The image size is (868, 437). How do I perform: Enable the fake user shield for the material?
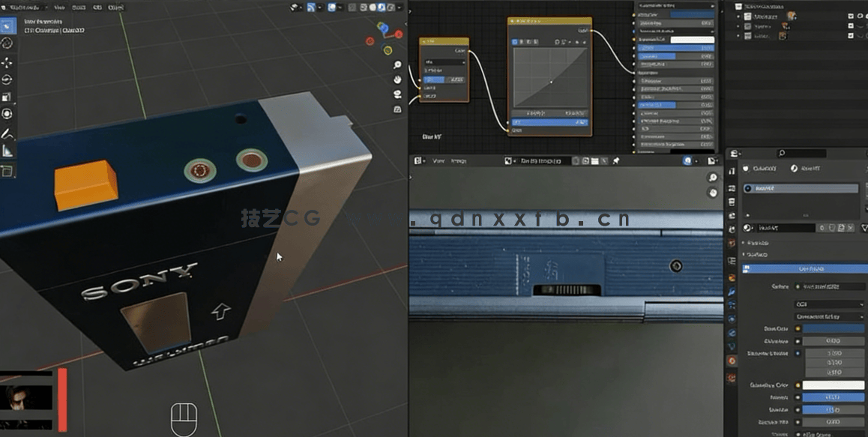pos(831,227)
